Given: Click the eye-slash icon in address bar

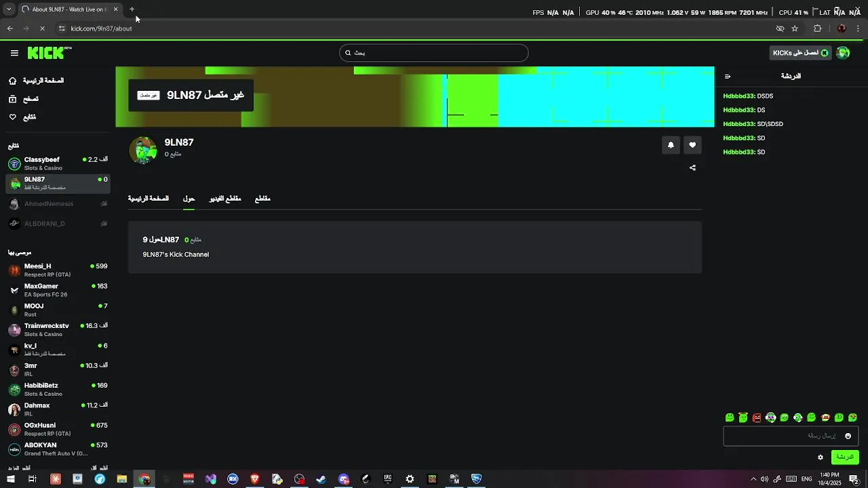Looking at the screenshot, I should pos(780,28).
